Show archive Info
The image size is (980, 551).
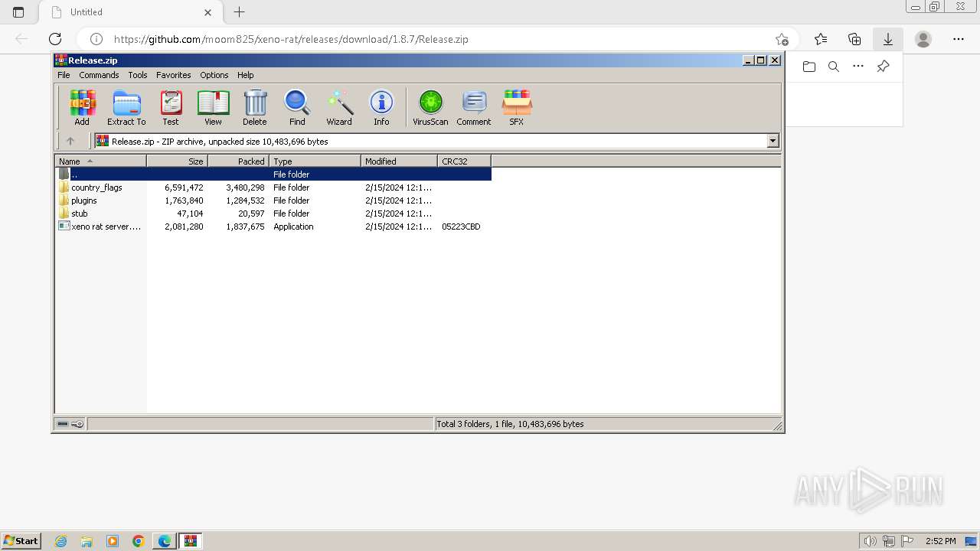point(381,107)
